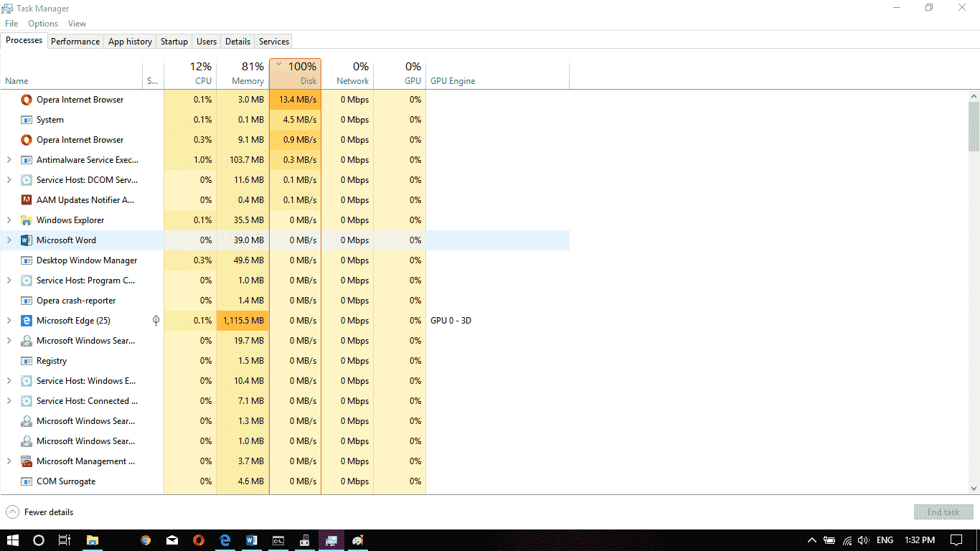Click the scrollbar down arrow
Viewport: 980px width, 551px height.
(x=974, y=489)
